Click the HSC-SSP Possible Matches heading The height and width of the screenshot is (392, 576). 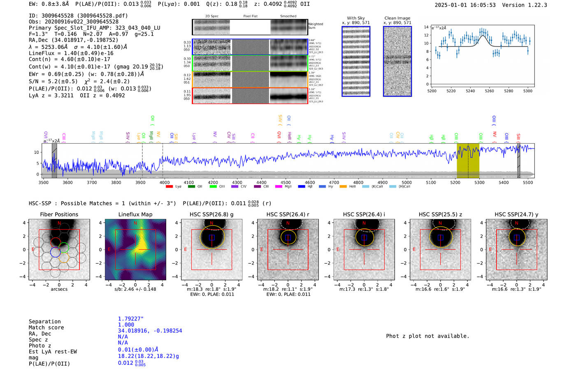[102, 203]
